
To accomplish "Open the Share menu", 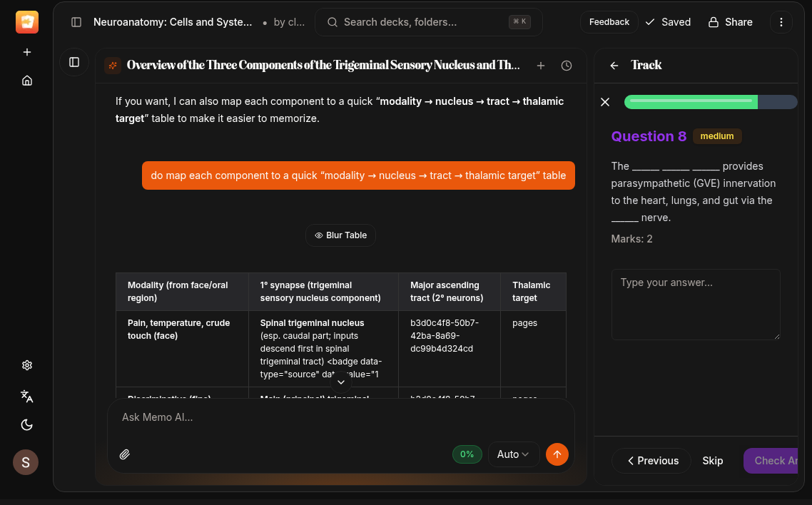I will pyautogui.click(x=730, y=22).
